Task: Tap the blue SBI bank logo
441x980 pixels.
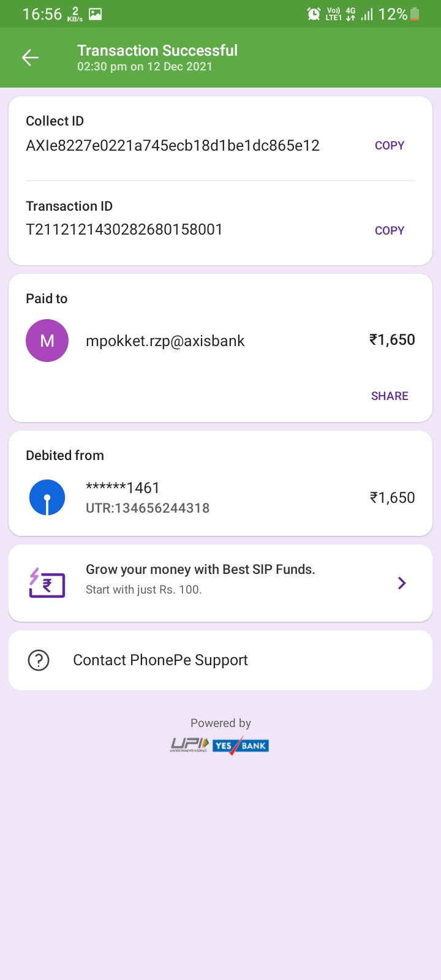Action: point(47,497)
